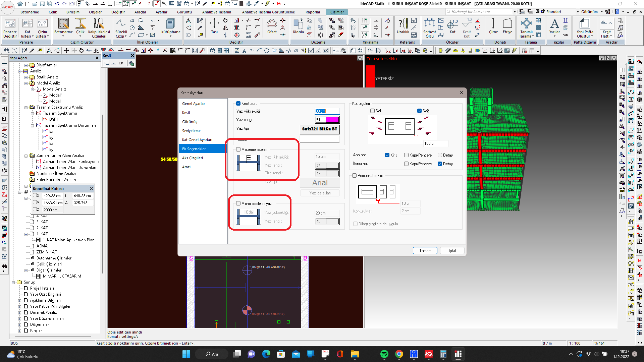
Task: Click the Swis721 BlkCn BT font button
Action: (x=320, y=129)
